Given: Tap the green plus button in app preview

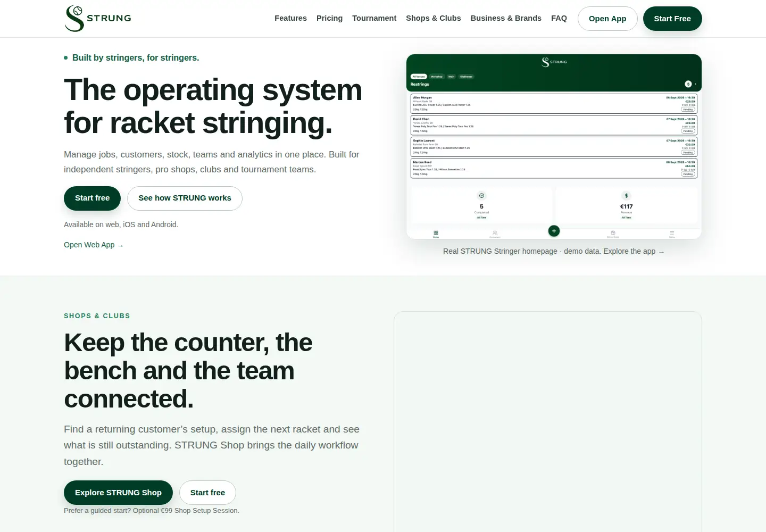Looking at the screenshot, I should (554, 231).
